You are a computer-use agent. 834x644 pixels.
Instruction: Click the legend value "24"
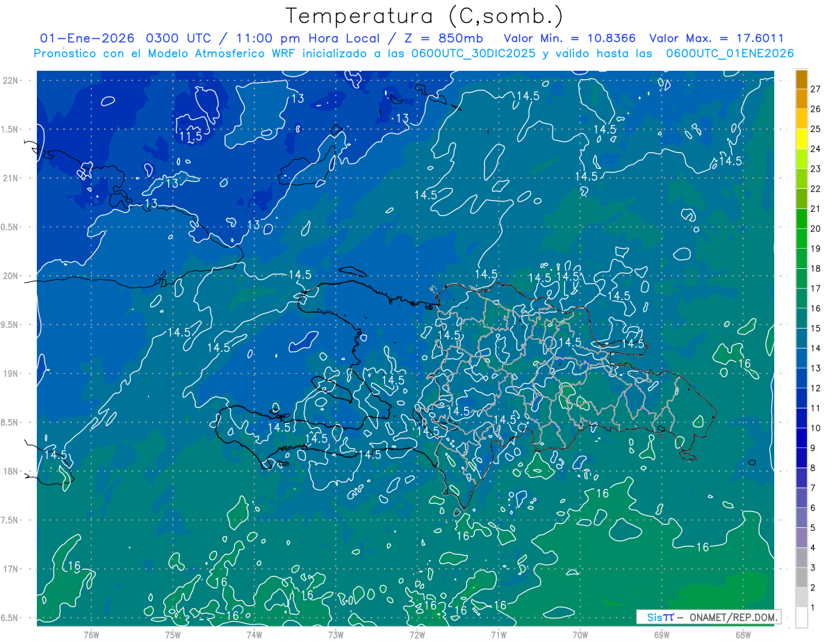coord(816,149)
